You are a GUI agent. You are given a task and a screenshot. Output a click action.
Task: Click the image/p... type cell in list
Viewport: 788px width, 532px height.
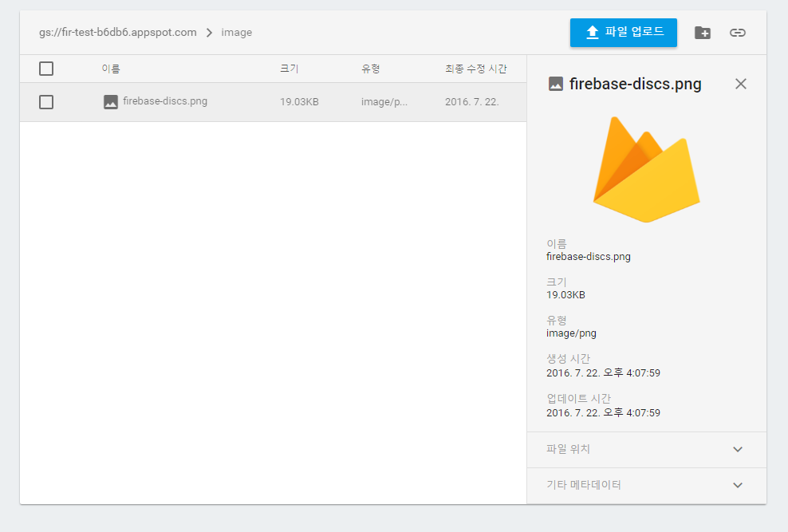click(x=384, y=102)
